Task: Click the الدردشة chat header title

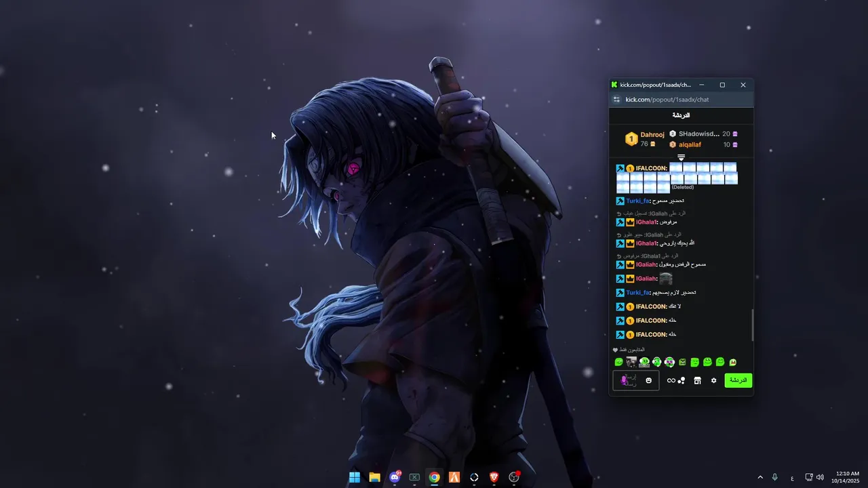Action: (681, 115)
